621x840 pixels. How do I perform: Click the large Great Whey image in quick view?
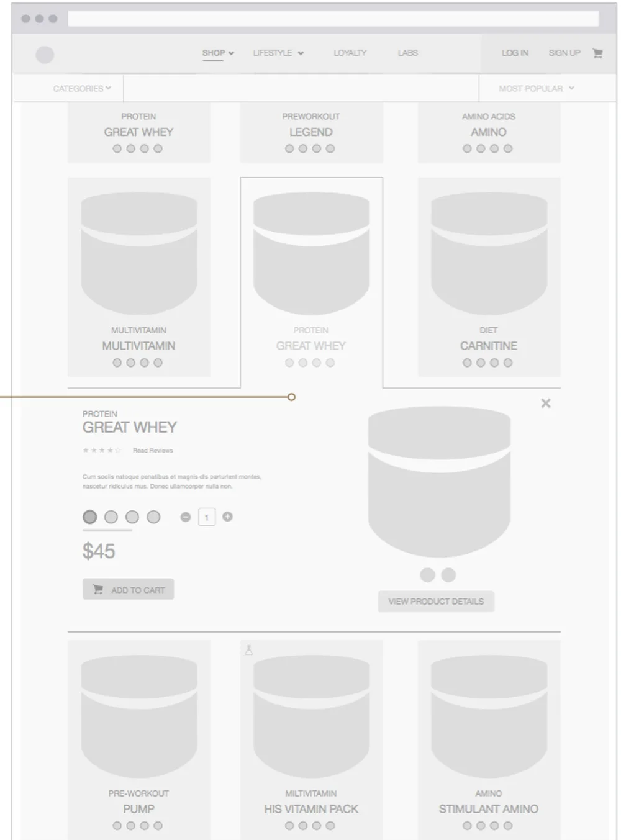point(439,482)
